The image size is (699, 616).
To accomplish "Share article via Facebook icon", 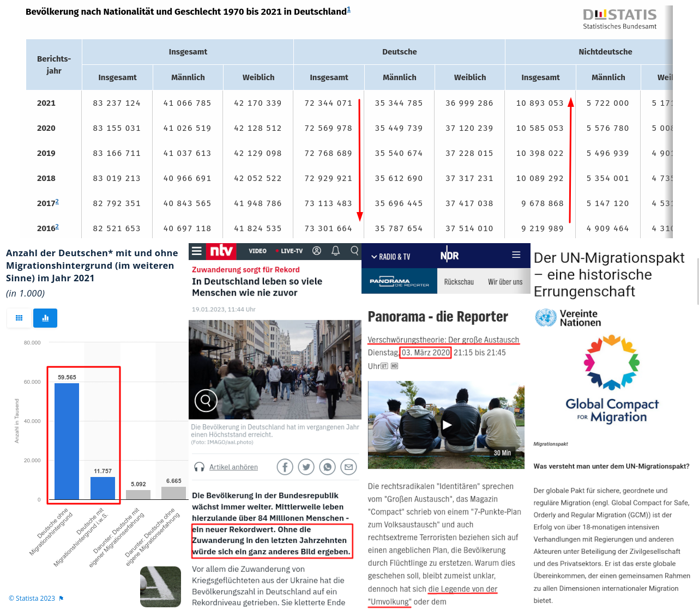I will pos(285,467).
